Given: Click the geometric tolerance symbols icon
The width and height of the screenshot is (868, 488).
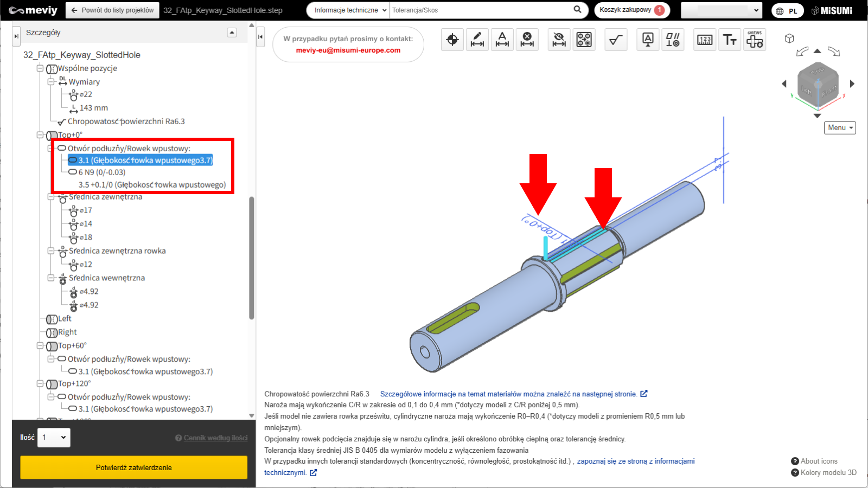Looking at the screenshot, I should [673, 40].
